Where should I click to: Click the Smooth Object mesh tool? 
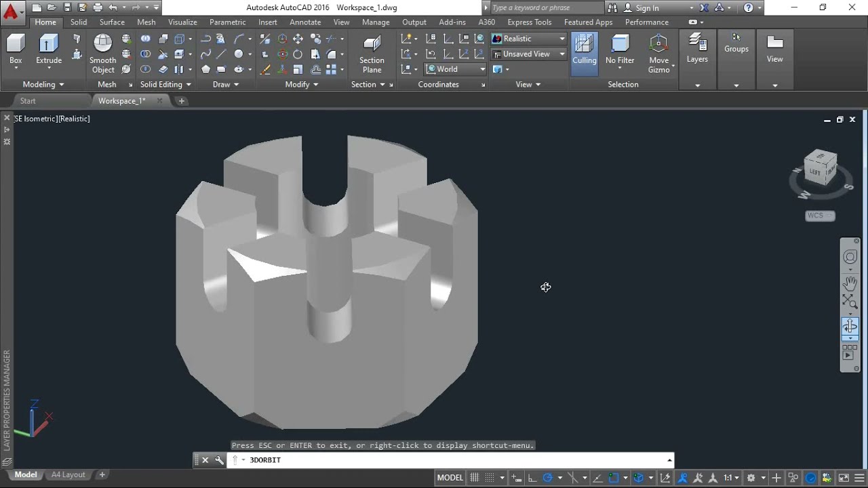click(x=103, y=54)
